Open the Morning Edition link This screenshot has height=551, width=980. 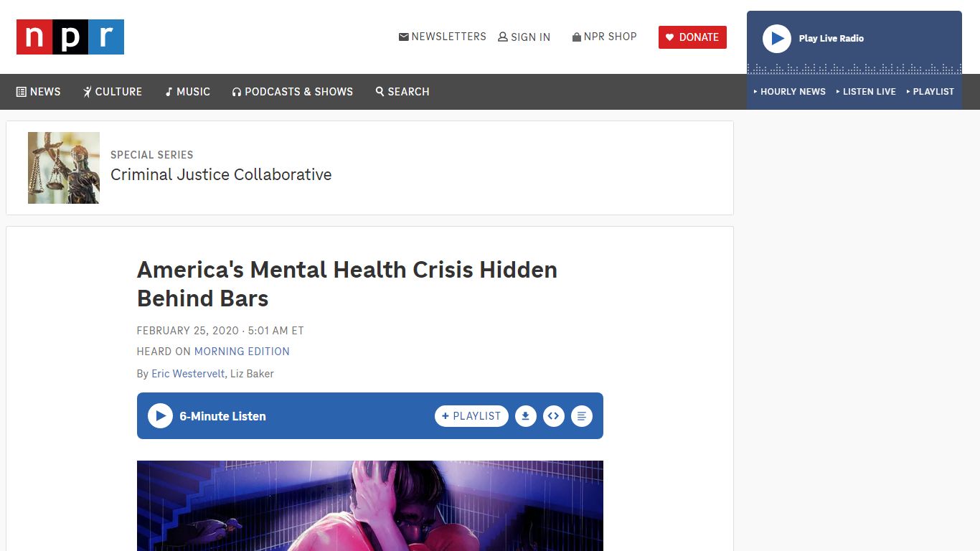242,352
